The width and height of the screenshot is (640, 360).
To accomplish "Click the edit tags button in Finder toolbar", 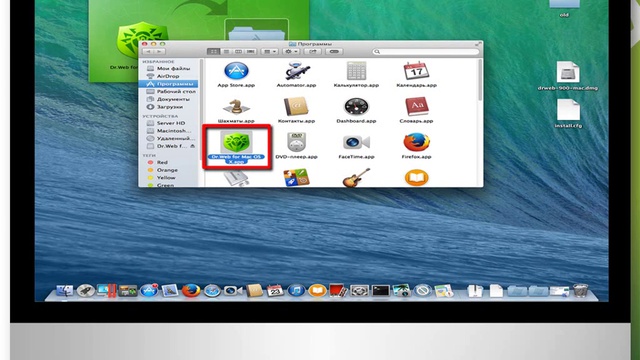I will pyautogui.click(x=334, y=52).
